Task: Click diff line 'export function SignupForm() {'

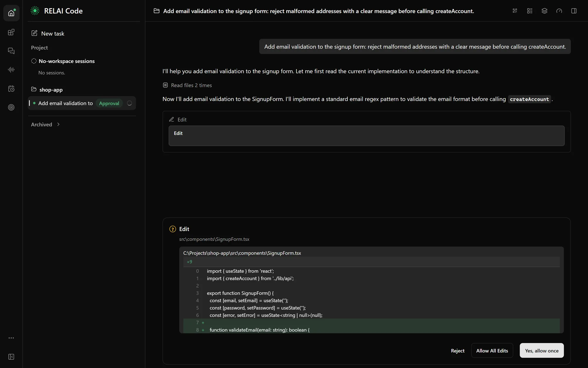Action: pos(240,293)
